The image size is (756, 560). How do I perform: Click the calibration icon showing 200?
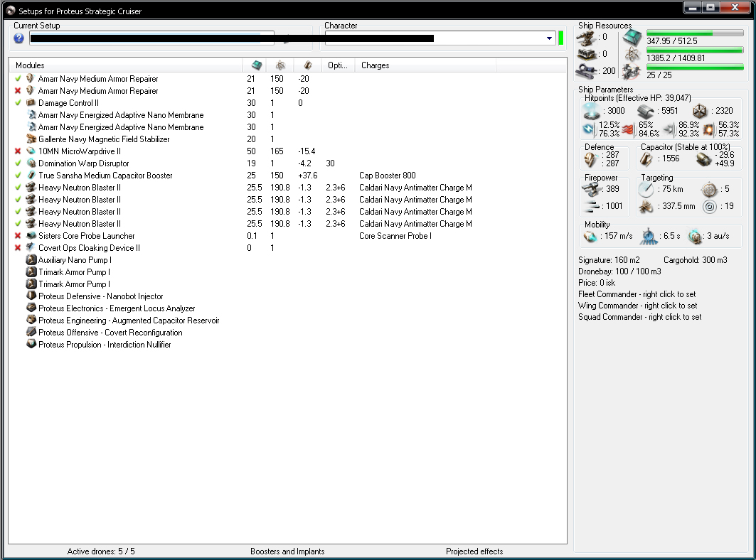pyautogui.click(x=587, y=71)
